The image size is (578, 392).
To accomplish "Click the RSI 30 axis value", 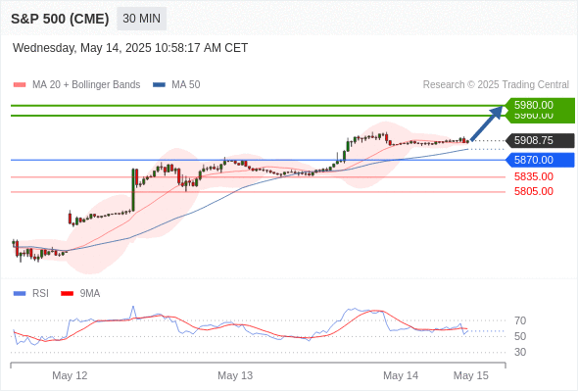I will 520,352.
